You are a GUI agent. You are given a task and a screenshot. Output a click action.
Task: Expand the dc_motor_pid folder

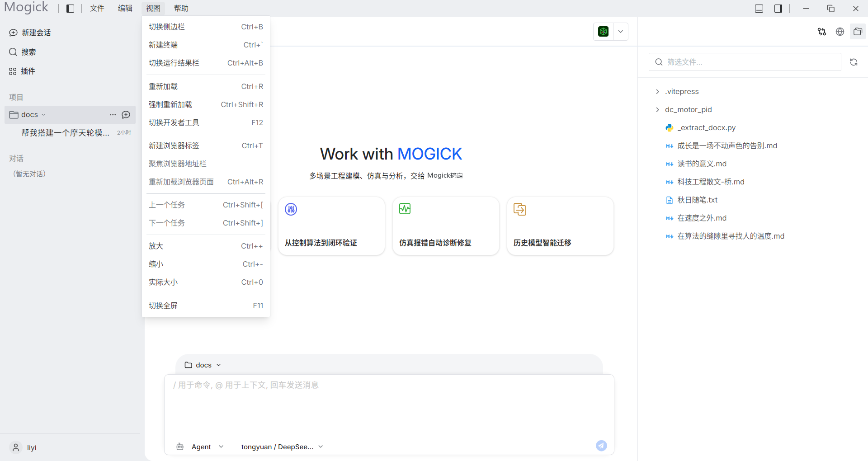pos(684,109)
